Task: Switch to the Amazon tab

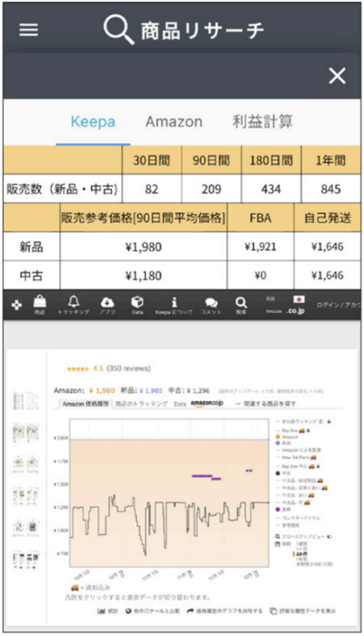Action: click(174, 121)
